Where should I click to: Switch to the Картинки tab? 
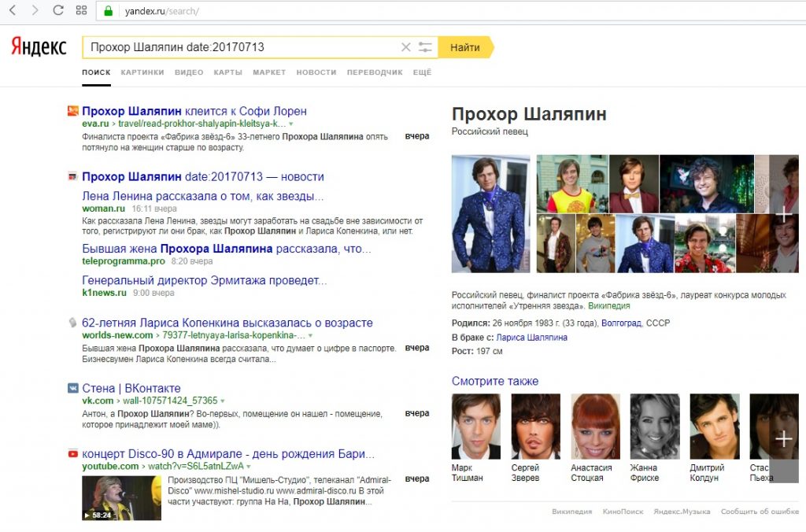tap(142, 72)
